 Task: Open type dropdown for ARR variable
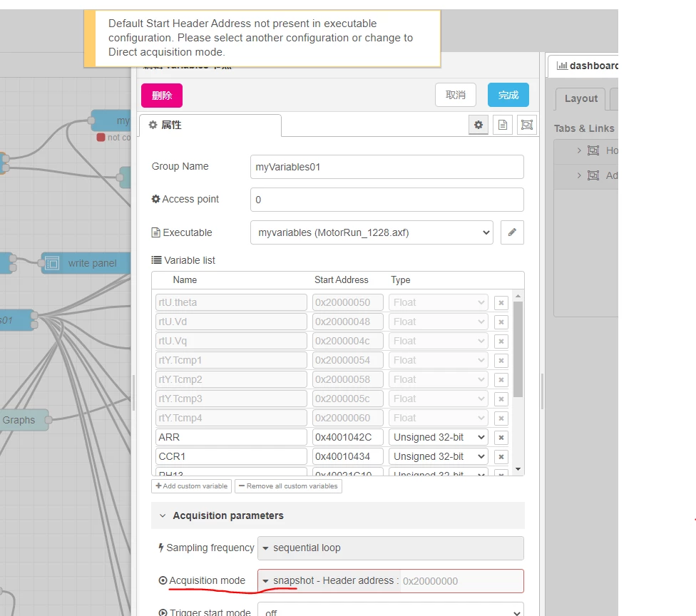coord(438,437)
